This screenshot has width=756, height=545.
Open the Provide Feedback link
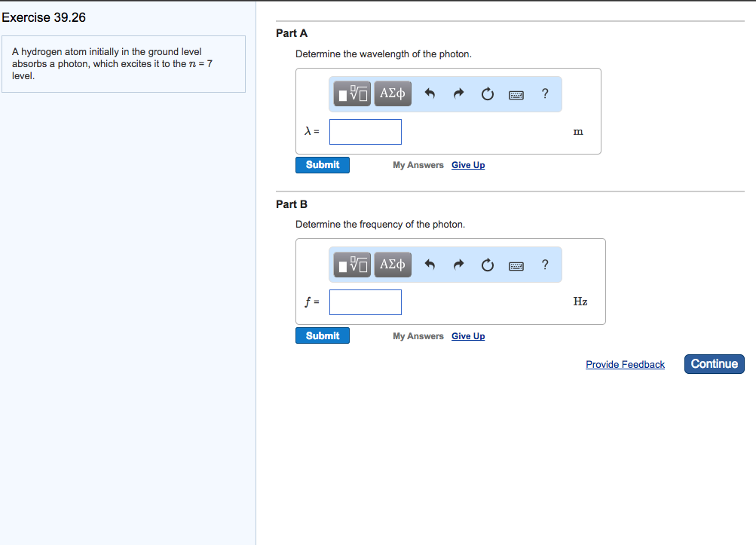pos(625,365)
